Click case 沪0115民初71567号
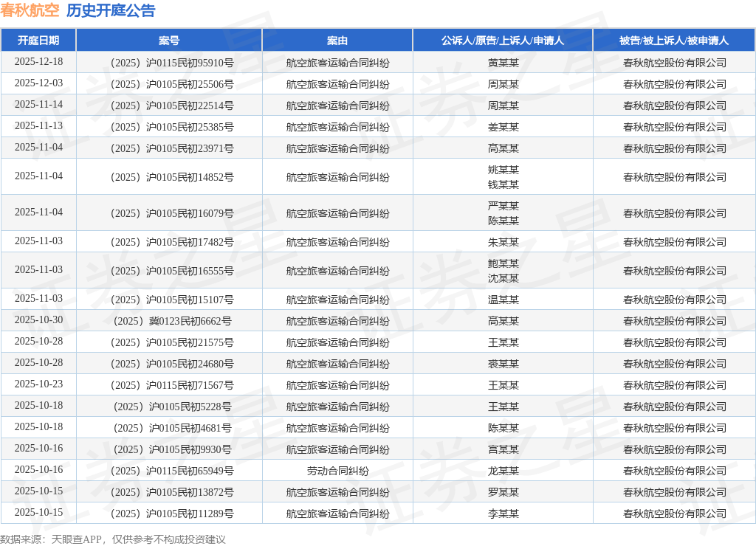 coord(172,385)
